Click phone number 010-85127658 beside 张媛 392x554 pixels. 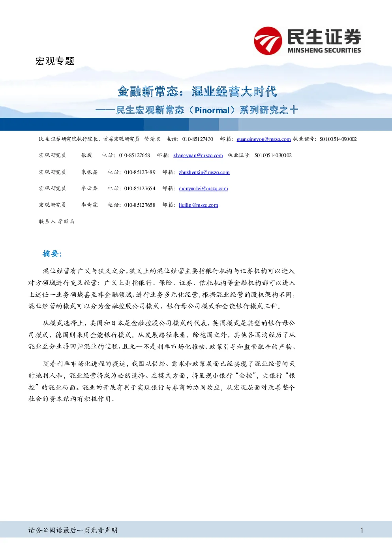tap(134, 155)
